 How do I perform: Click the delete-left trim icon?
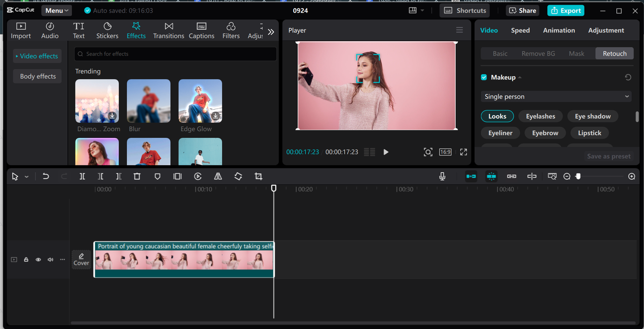(x=101, y=177)
